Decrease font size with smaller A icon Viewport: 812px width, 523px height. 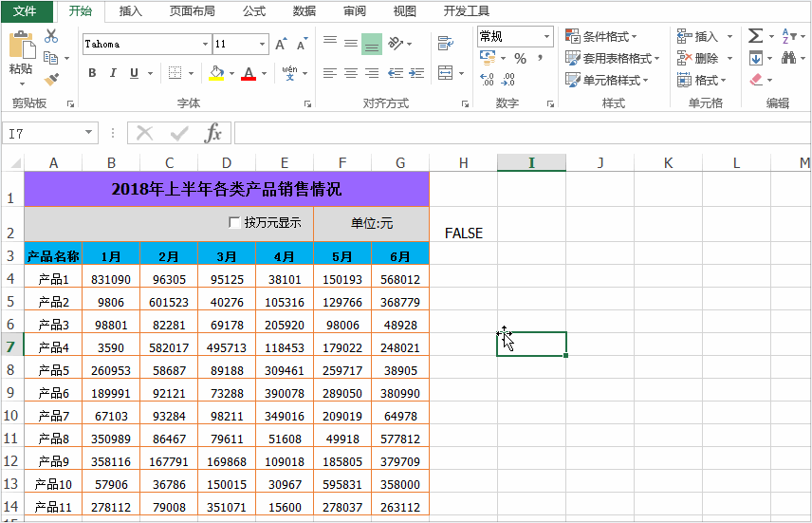(x=302, y=44)
